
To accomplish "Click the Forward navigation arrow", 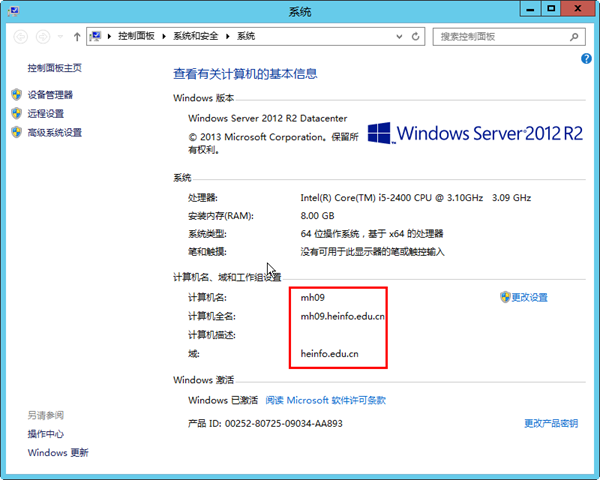I will (x=43, y=37).
